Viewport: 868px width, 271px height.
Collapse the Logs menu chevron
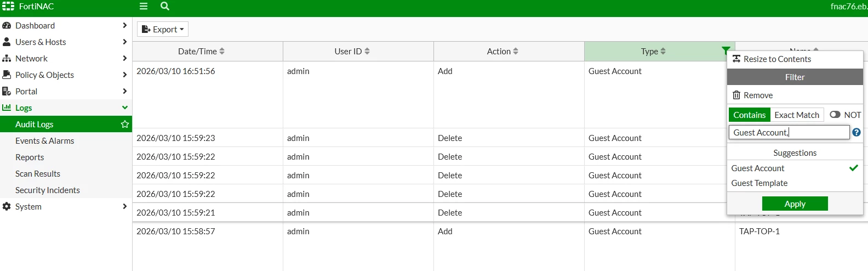point(125,108)
